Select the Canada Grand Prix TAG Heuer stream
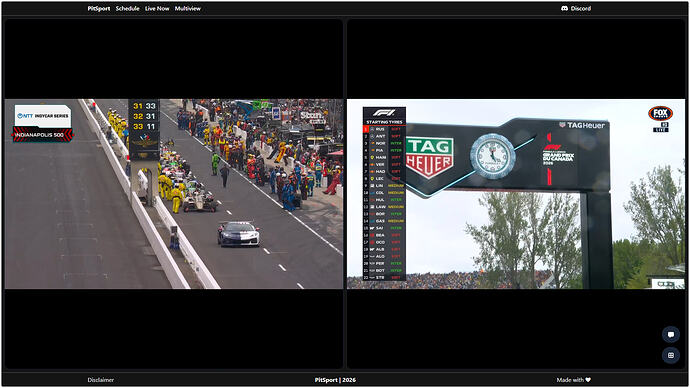Image resolution: width=690 pixels, height=388 pixels. (x=516, y=194)
